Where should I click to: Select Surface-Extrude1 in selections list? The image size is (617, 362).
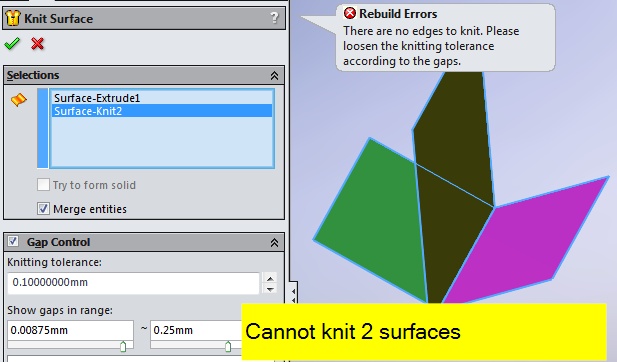point(162,98)
